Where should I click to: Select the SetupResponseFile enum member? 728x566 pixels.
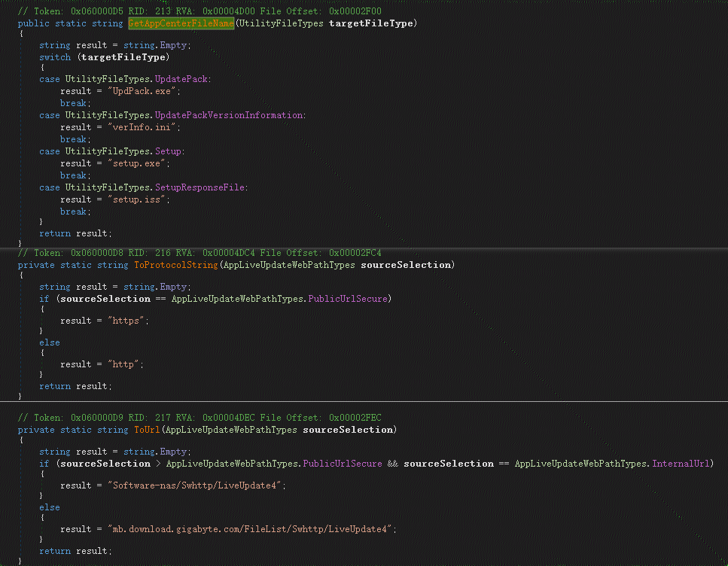[x=200, y=187]
